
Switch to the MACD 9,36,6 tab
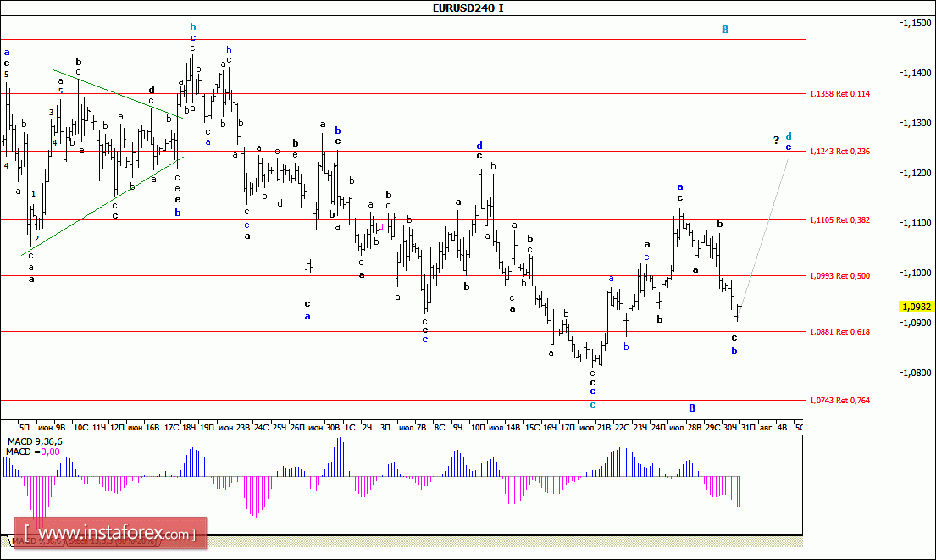pyautogui.click(x=34, y=541)
